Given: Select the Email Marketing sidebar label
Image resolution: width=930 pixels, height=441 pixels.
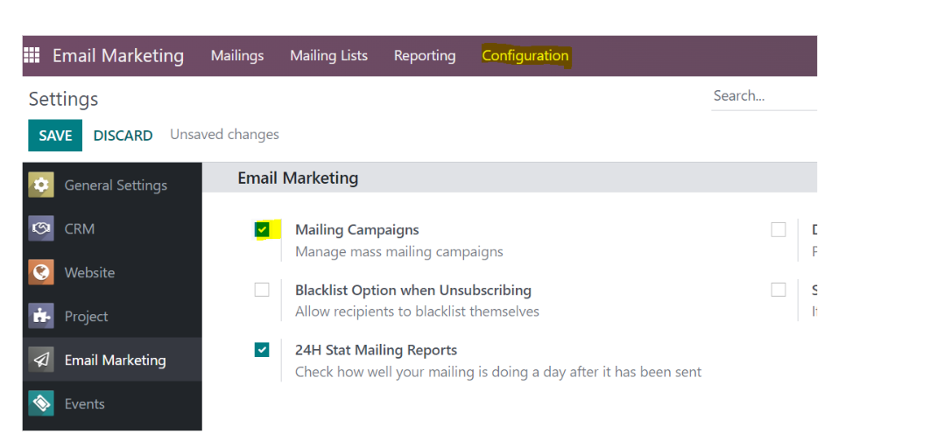Looking at the screenshot, I should 115,360.
